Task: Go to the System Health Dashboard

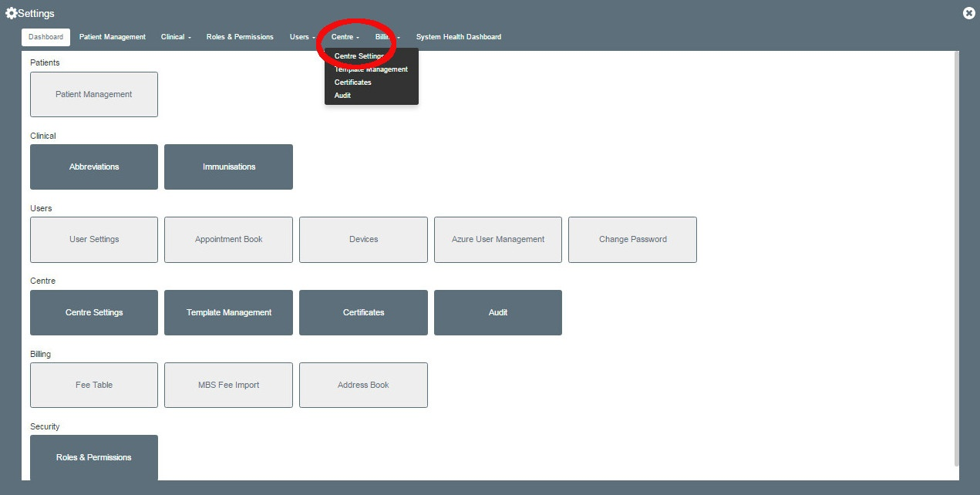Action: 459,36
